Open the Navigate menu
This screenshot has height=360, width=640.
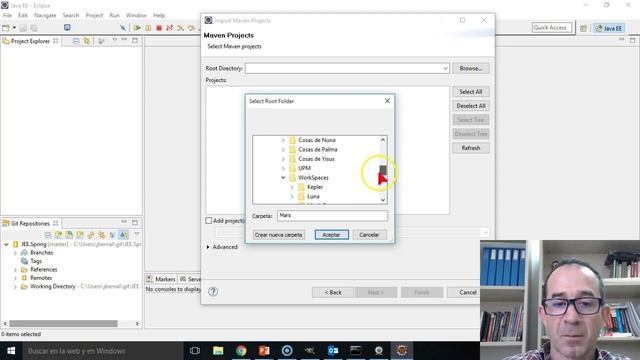[x=45, y=15]
